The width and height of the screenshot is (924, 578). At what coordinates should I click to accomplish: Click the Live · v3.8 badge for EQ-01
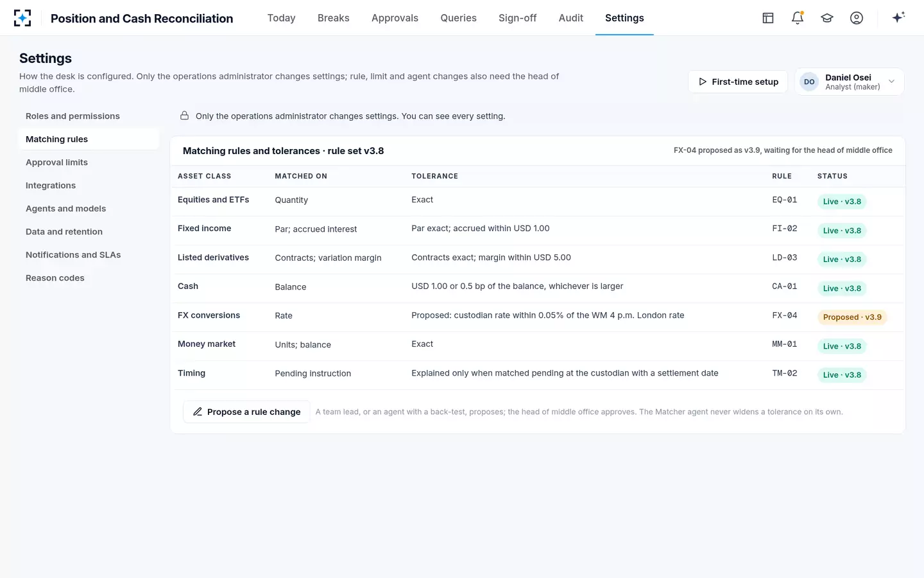[842, 202]
